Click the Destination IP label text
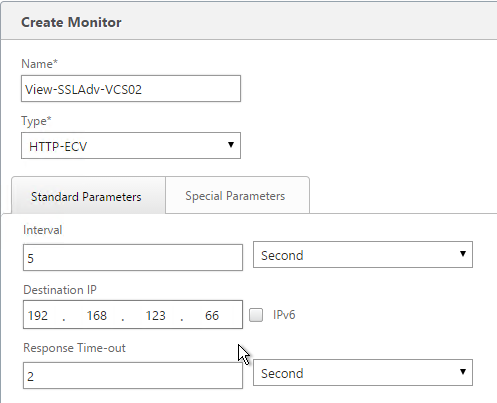This screenshot has width=497, height=403. (x=60, y=290)
